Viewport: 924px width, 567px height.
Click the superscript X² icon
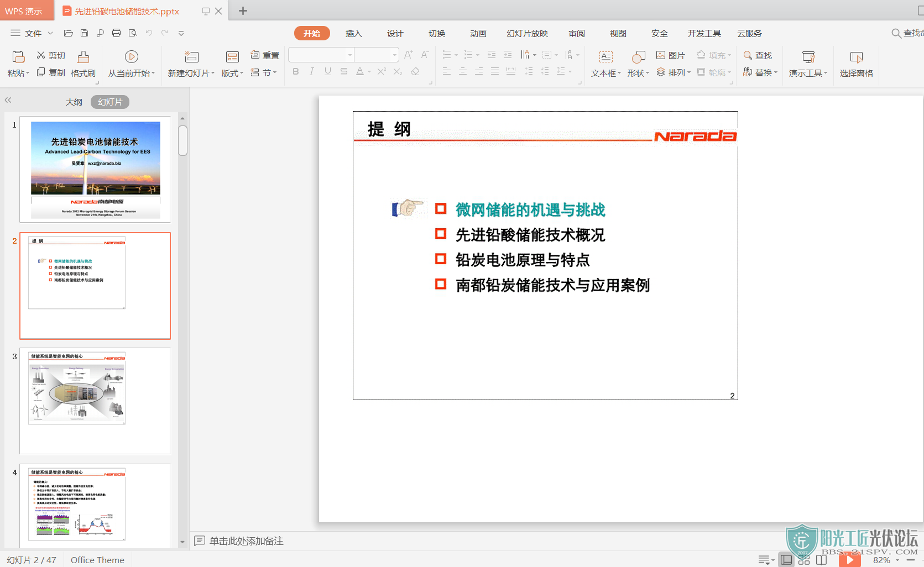pos(382,71)
